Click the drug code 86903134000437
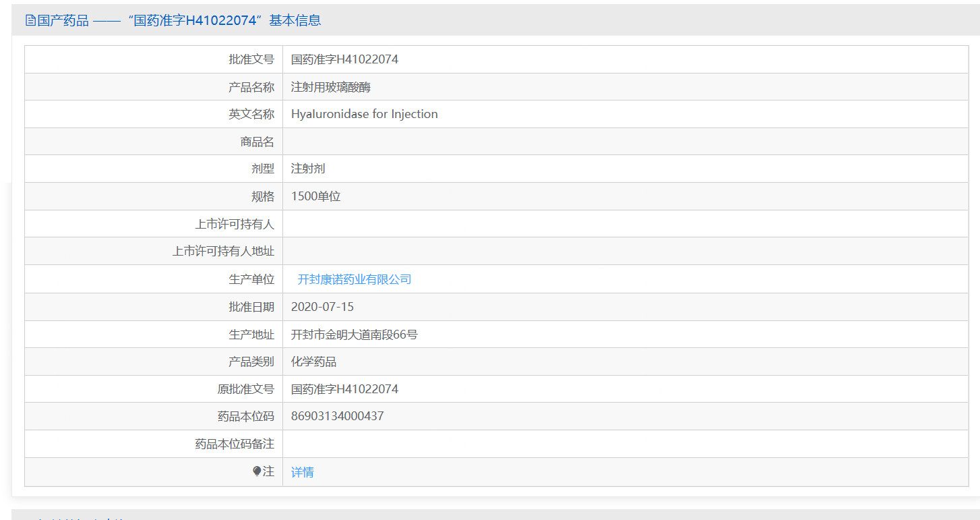This screenshot has height=520, width=980. coord(338,416)
